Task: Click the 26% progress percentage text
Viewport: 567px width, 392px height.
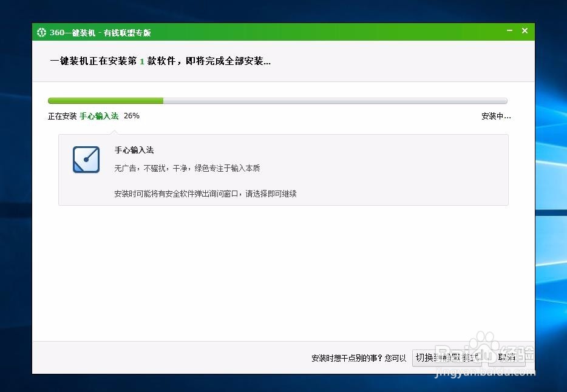Action: coord(131,116)
